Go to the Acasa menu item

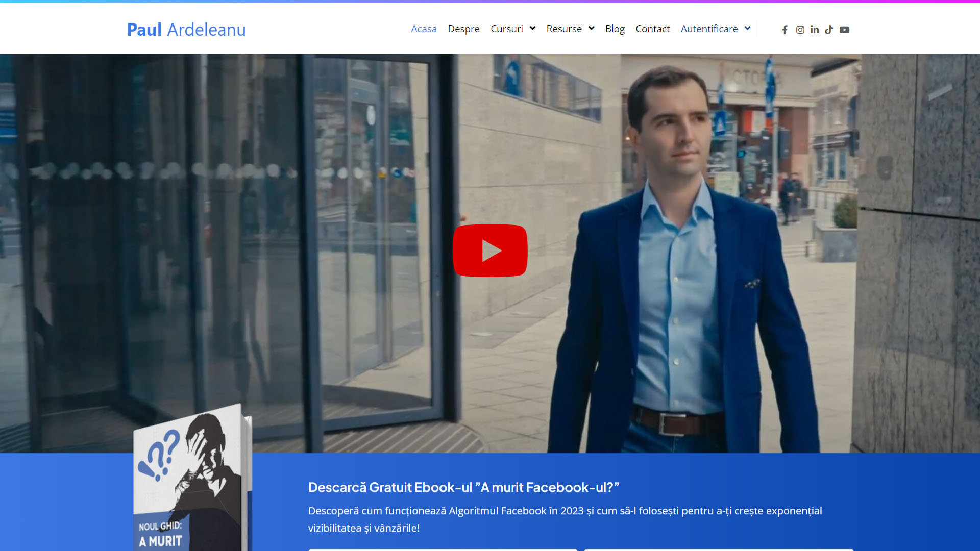pyautogui.click(x=424, y=29)
